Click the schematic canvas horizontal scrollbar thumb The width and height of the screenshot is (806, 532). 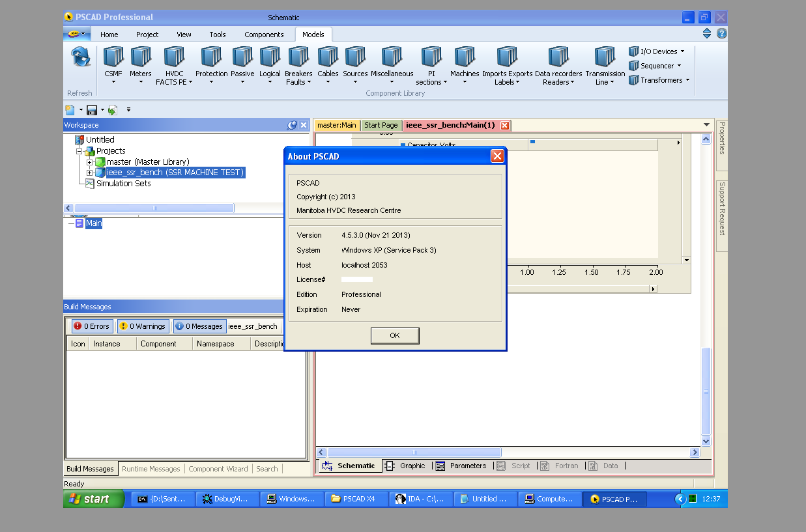(x=414, y=453)
